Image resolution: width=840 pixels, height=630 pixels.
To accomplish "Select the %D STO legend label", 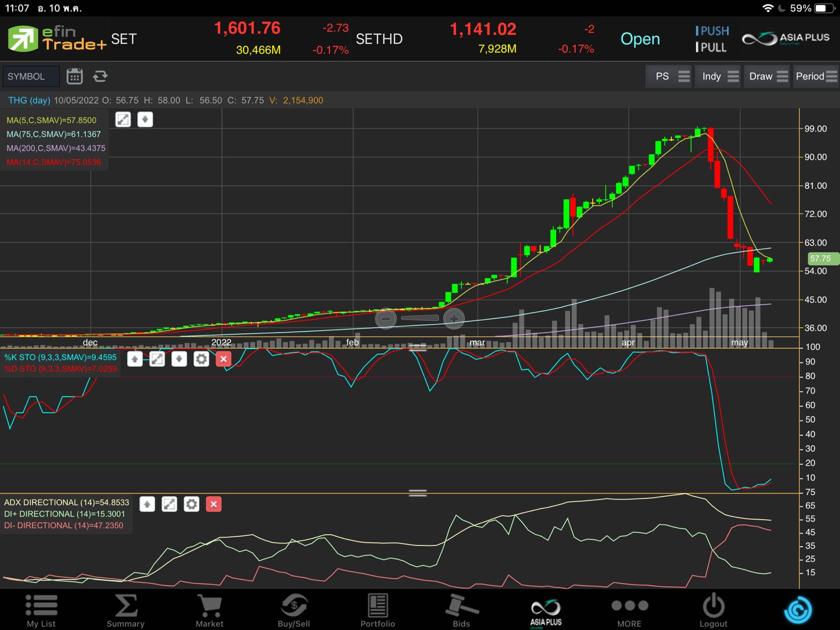I will pyautogui.click(x=60, y=369).
